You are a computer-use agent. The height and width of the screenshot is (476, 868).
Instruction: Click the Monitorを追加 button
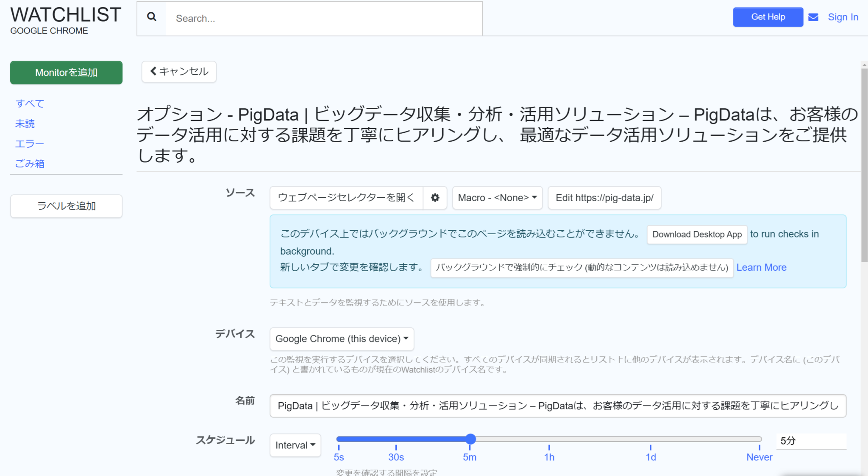(x=66, y=73)
